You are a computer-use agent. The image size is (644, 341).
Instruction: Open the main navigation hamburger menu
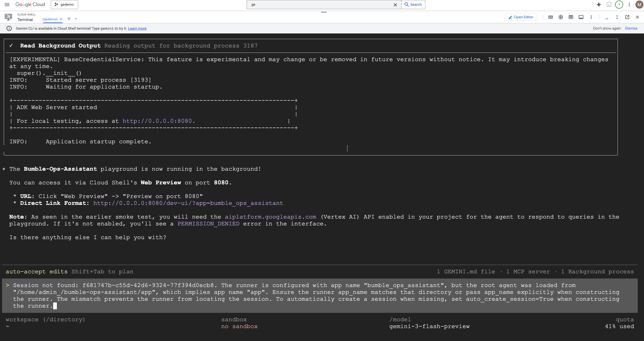pyautogui.click(x=7, y=4)
